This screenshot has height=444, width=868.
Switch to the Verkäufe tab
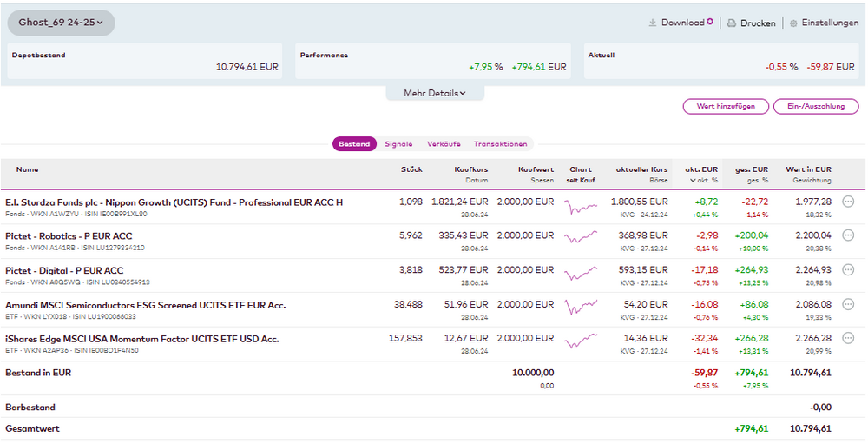(x=444, y=144)
